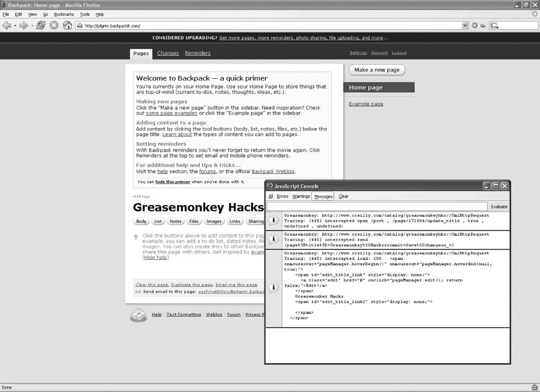Viewport: 540px width, 392px height.
Task: Toggle the Warnings filter in JavaScript Console
Action: [301, 197]
